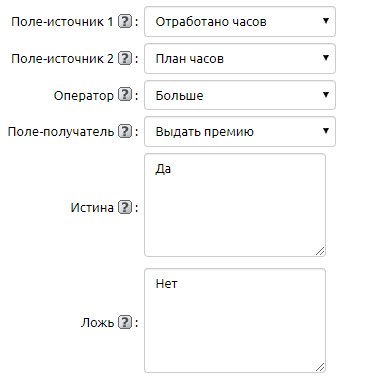Open help icon next to Поле-источник 2

(125, 59)
